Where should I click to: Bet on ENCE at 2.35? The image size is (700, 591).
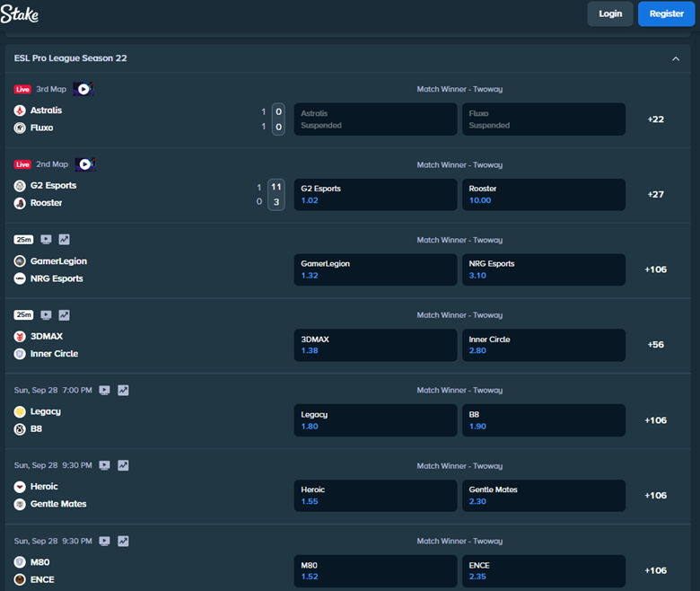click(544, 571)
